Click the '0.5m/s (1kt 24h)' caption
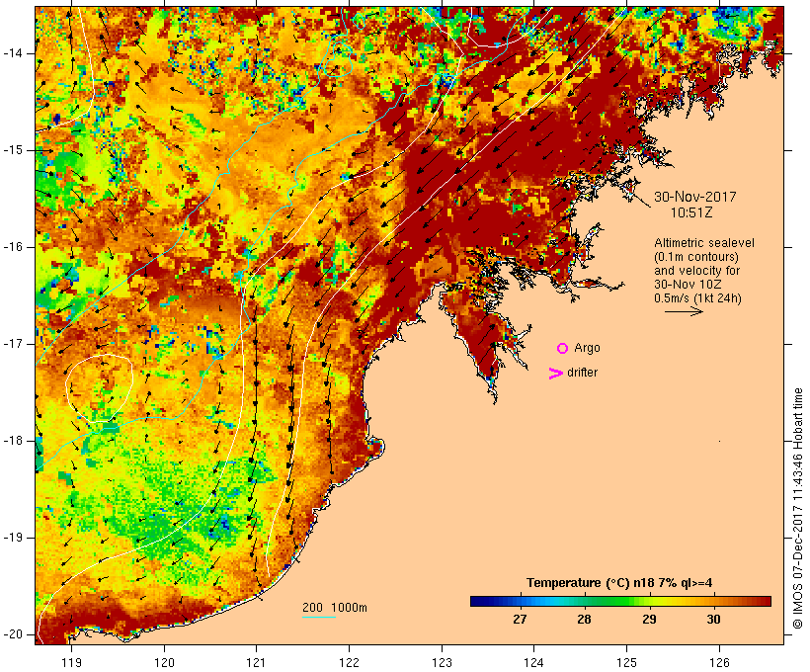 (x=697, y=298)
